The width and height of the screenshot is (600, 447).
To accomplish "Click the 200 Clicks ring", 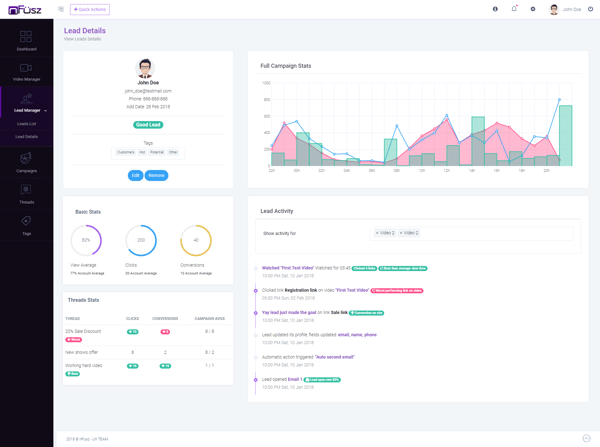I will click(141, 240).
